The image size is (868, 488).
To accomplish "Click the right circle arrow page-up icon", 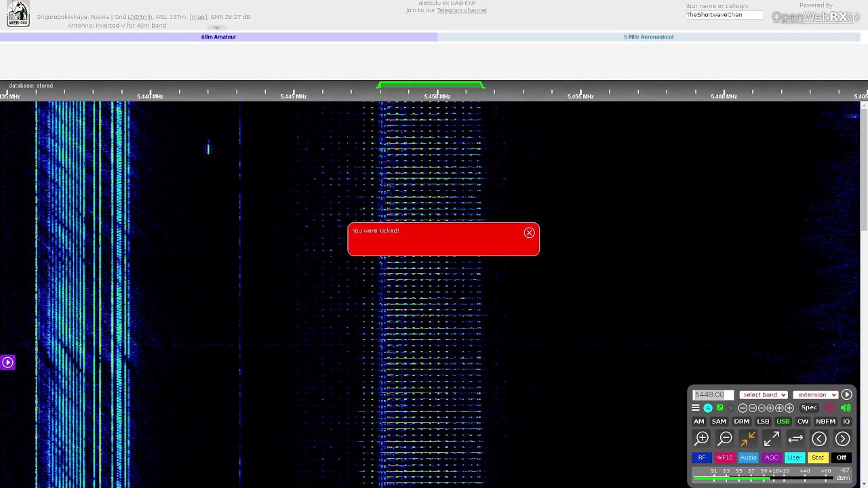I will point(842,439).
